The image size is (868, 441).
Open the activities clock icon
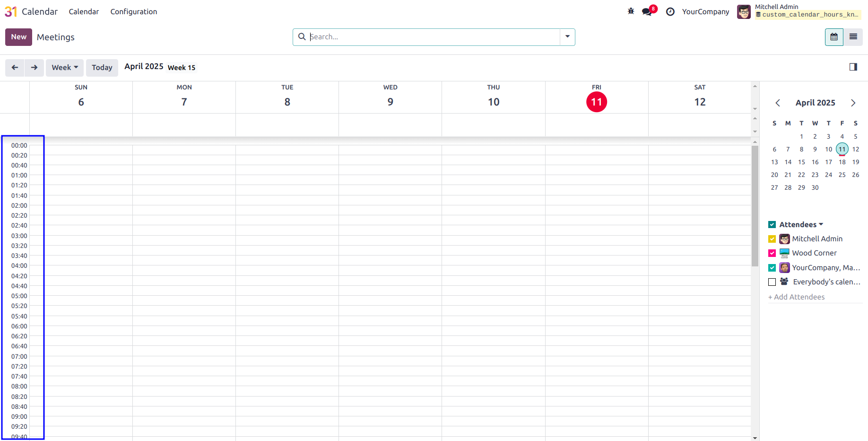click(x=670, y=11)
